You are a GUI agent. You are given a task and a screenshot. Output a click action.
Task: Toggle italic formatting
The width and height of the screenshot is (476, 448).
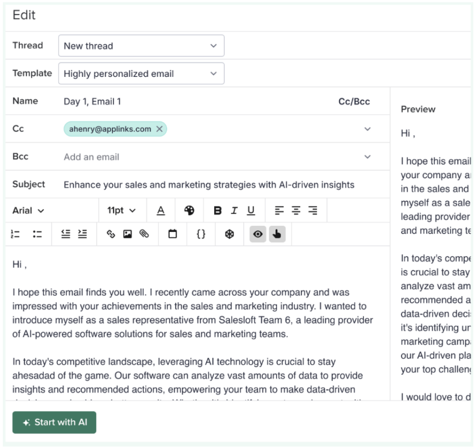(234, 210)
